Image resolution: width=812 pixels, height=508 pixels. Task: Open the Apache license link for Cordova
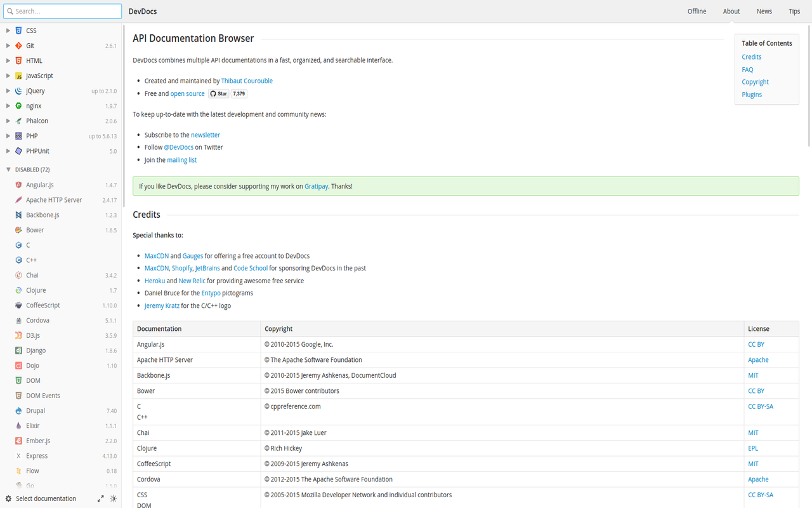[758, 479]
